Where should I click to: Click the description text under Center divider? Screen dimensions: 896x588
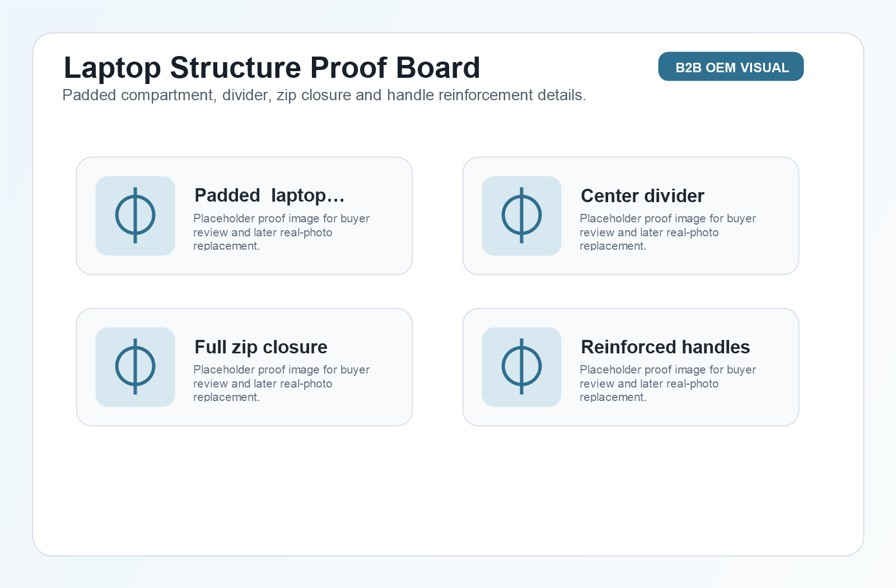tap(668, 232)
